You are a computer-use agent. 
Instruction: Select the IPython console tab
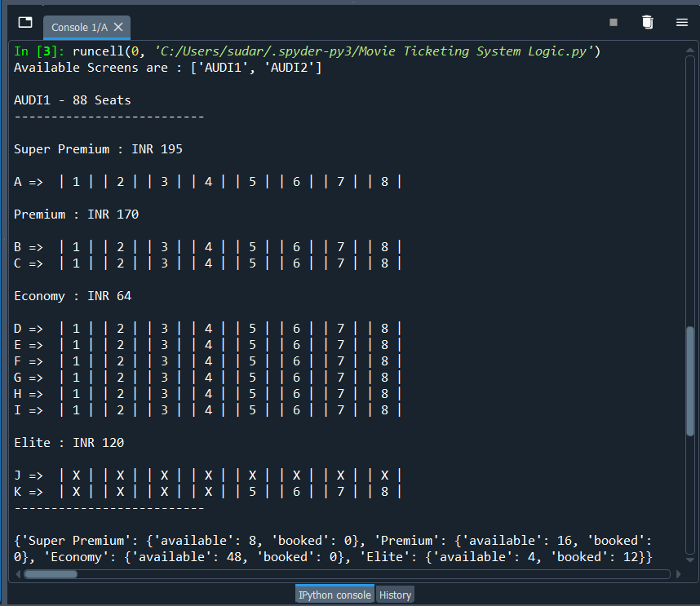(334, 595)
